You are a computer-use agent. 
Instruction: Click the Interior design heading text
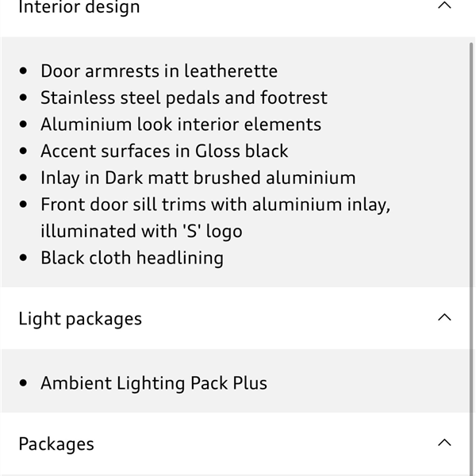point(79,6)
